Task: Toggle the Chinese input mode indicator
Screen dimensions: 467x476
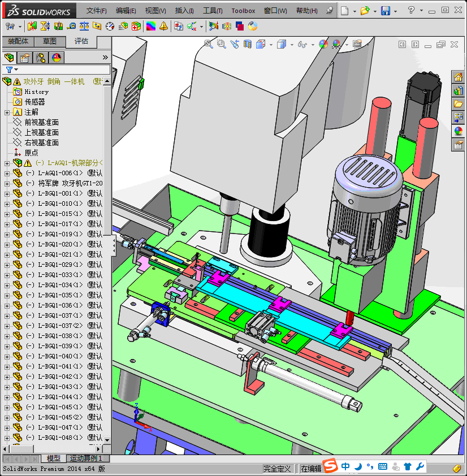Action: pyautogui.click(x=345, y=467)
